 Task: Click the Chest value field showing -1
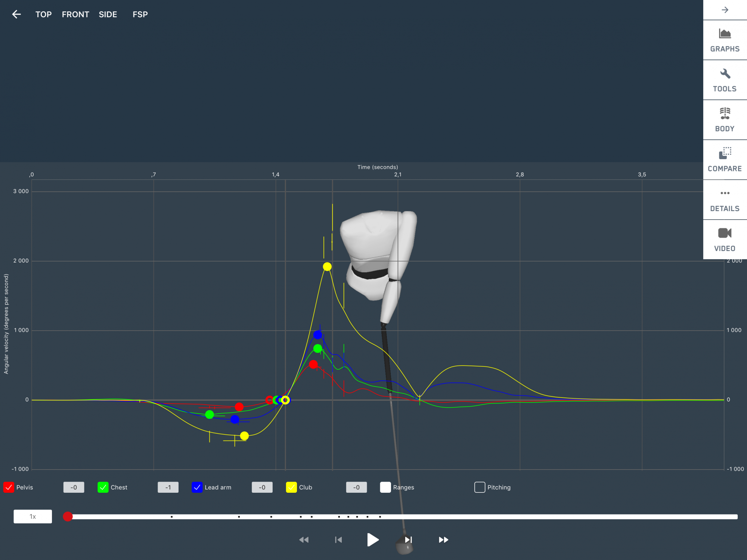tap(168, 487)
